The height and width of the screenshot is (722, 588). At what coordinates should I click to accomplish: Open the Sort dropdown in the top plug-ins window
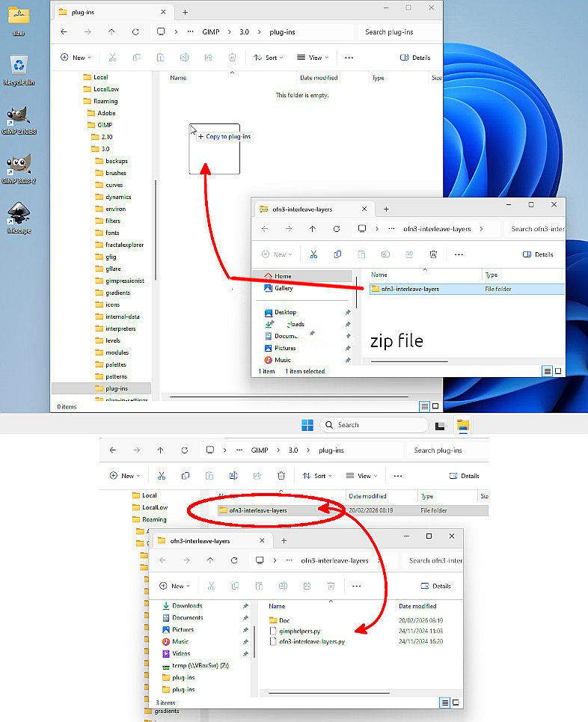pyautogui.click(x=269, y=58)
